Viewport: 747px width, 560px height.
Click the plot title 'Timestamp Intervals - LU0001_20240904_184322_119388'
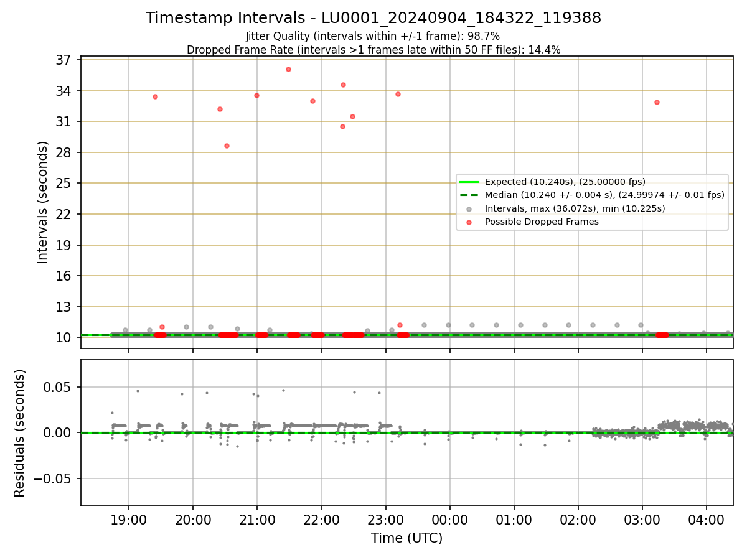[x=374, y=18]
